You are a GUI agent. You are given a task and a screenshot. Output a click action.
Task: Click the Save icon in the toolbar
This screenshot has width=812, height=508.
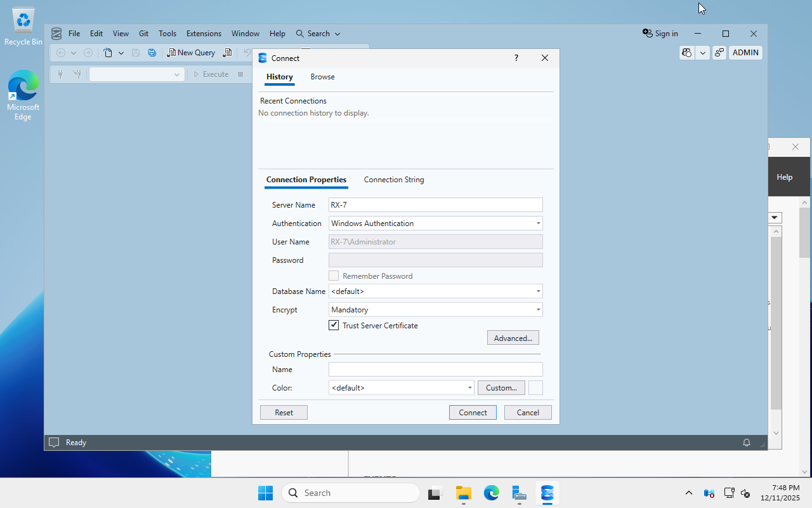tap(135, 53)
